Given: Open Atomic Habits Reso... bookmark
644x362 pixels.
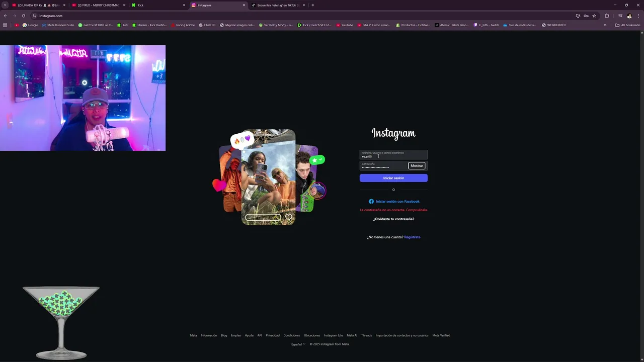Looking at the screenshot, I should point(452,25).
